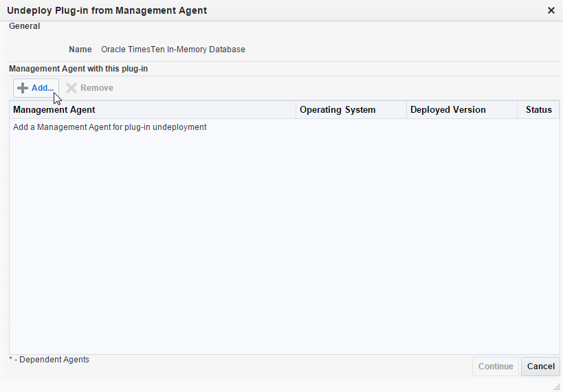Click the General section label
This screenshot has height=392, width=563.
point(25,26)
